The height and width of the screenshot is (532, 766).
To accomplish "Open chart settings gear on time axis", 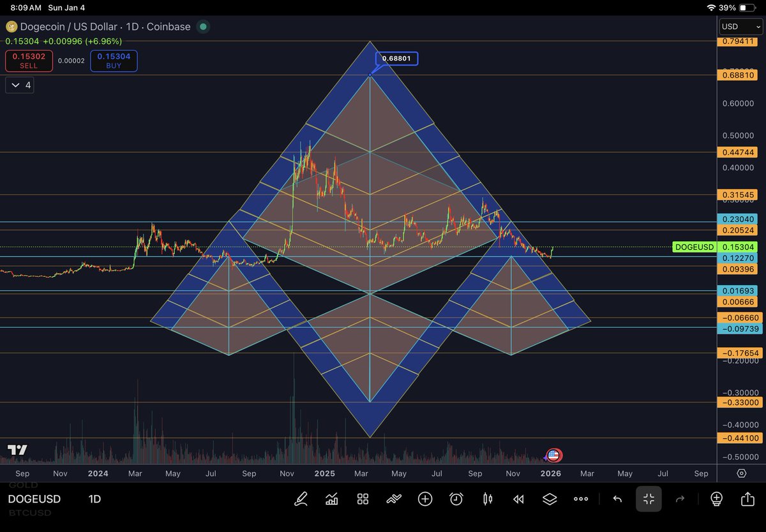I will pyautogui.click(x=742, y=473).
